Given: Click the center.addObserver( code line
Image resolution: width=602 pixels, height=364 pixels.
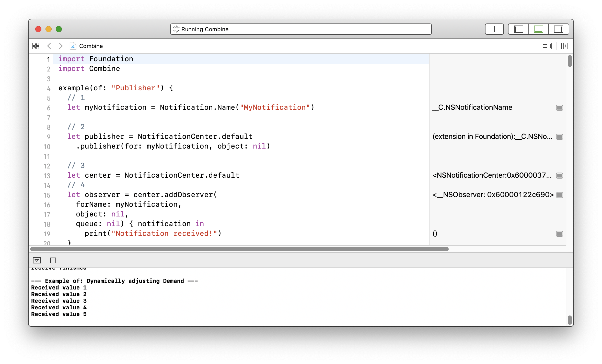Looking at the screenshot, I should [x=142, y=195].
